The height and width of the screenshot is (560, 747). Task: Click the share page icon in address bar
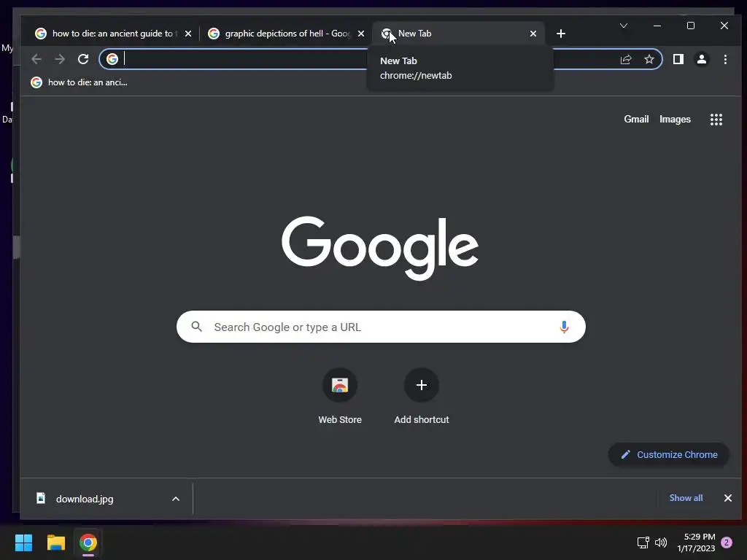[625, 59]
